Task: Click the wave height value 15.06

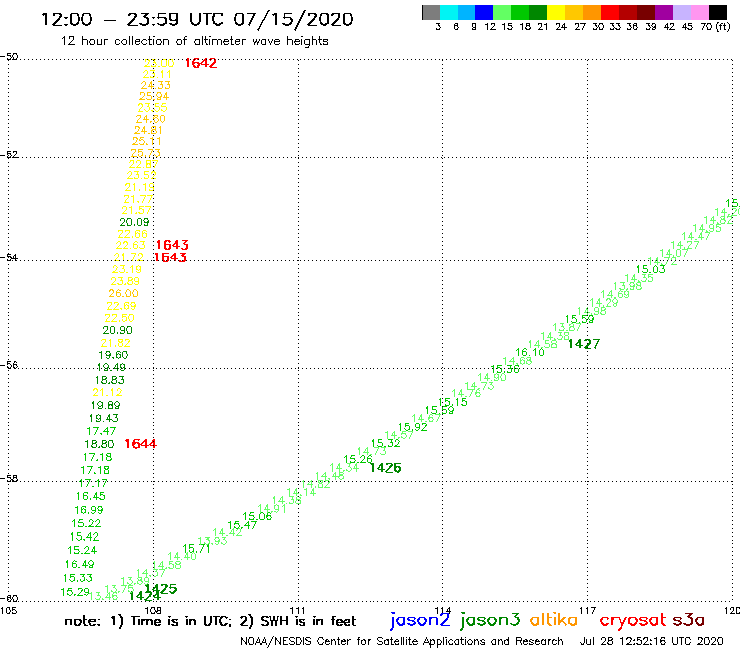Action: pyautogui.click(x=257, y=516)
